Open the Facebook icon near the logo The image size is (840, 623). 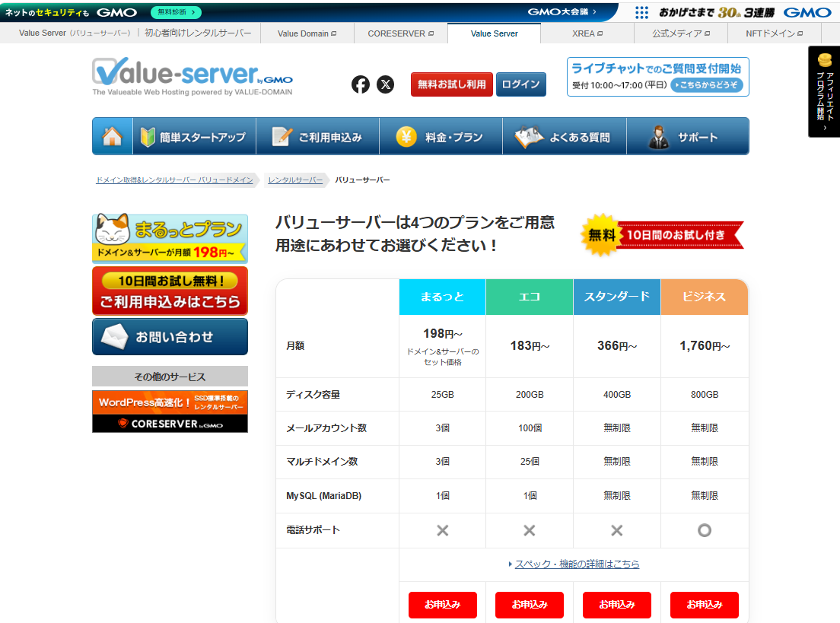click(361, 84)
